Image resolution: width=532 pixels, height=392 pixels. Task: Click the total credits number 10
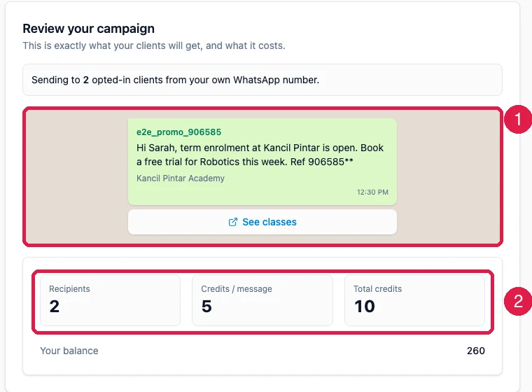point(365,307)
